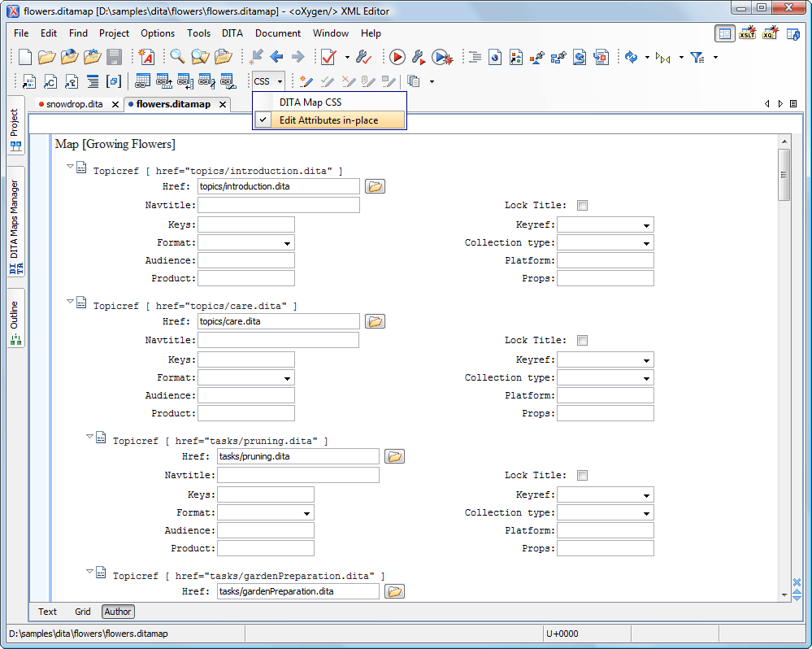Configure transformation scenarios (wrench with play)
Screen dimensions: 812x649
pos(419,57)
